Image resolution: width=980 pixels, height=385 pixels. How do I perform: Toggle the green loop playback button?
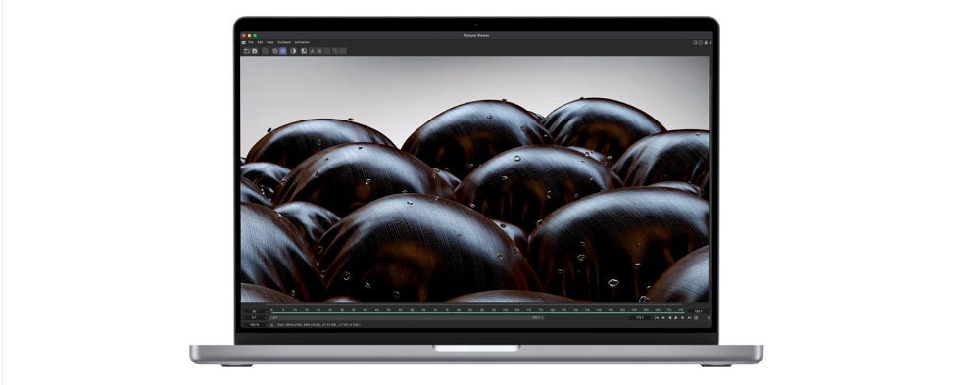(x=696, y=318)
